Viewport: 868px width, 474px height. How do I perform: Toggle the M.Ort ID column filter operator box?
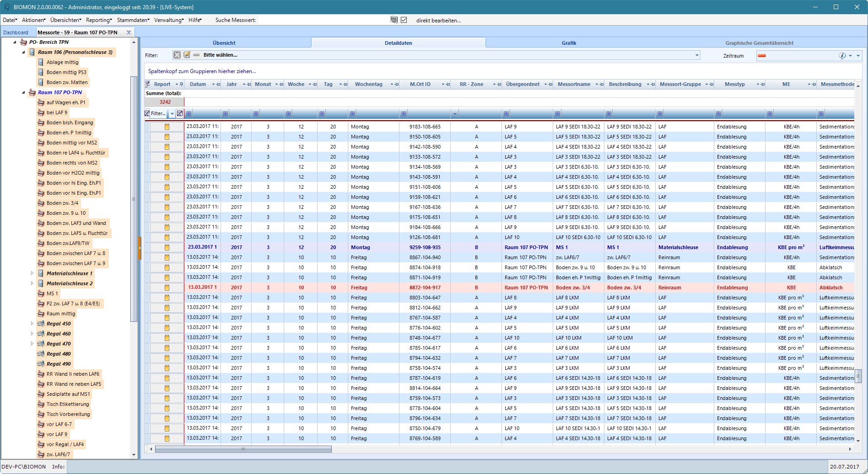click(404, 113)
